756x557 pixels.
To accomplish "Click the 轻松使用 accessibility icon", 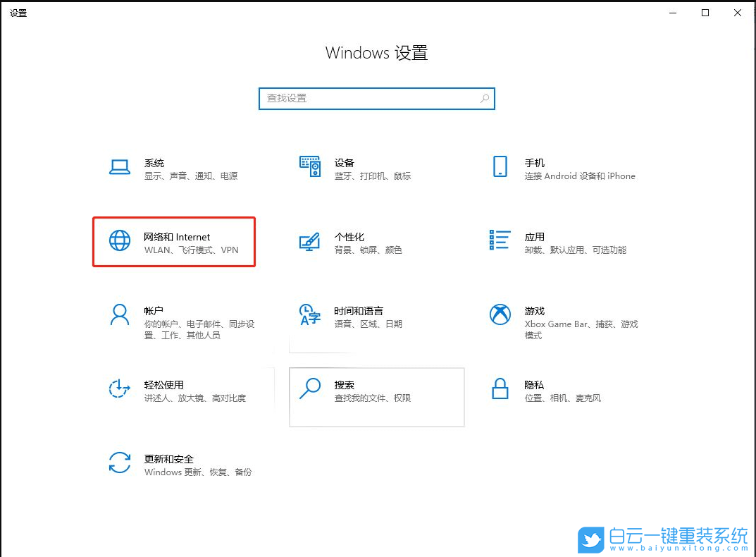I will [118, 389].
